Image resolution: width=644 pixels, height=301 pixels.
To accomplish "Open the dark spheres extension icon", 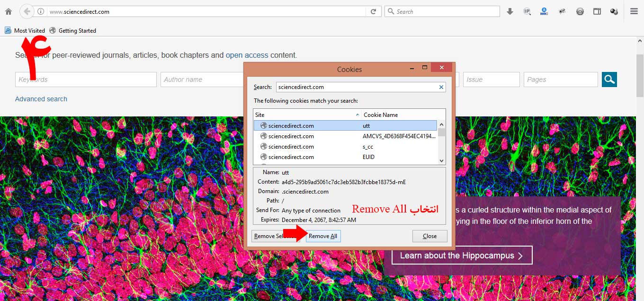I will [614, 11].
